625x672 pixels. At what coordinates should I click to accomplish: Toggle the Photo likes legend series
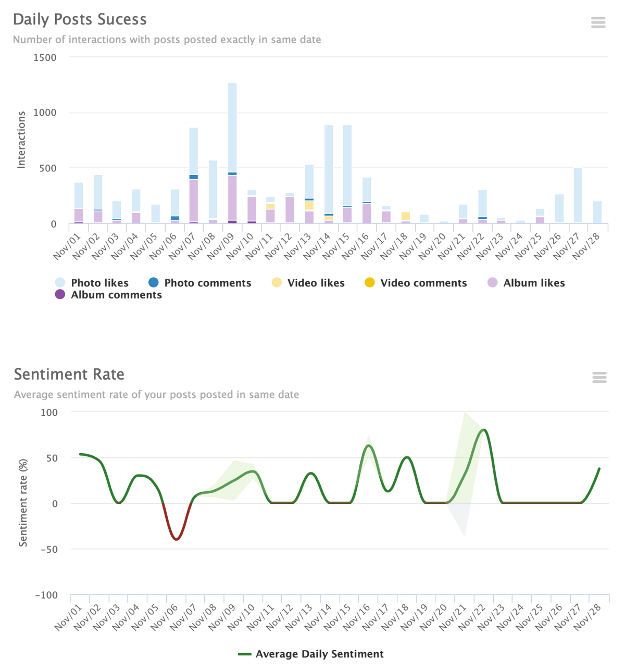pos(99,283)
